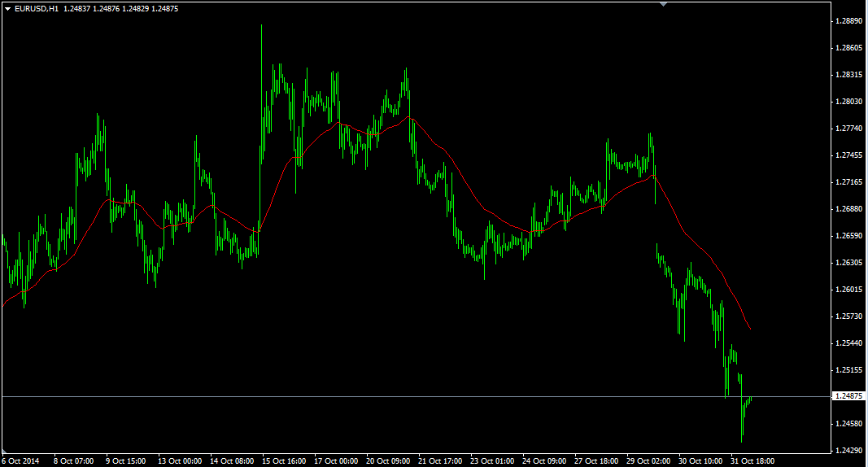868x467 pixels.
Task: Click the 24 Oct 09:00 time label
Action: point(544,461)
